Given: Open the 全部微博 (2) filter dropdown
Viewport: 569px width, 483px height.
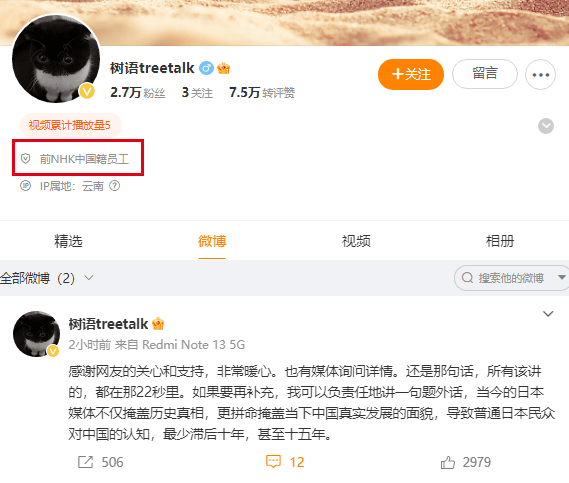Looking at the screenshot, I should [x=47, y=278].
